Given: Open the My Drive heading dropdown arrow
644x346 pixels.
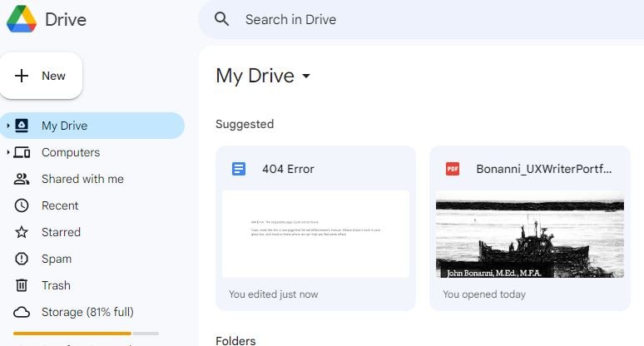Looking at the screenshot, I should pos(306,76).
